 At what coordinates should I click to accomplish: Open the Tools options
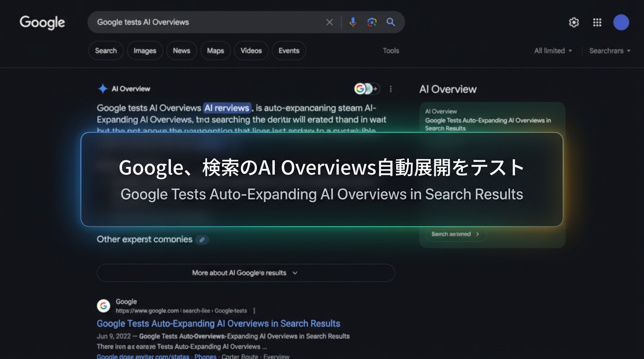[391, 50]
